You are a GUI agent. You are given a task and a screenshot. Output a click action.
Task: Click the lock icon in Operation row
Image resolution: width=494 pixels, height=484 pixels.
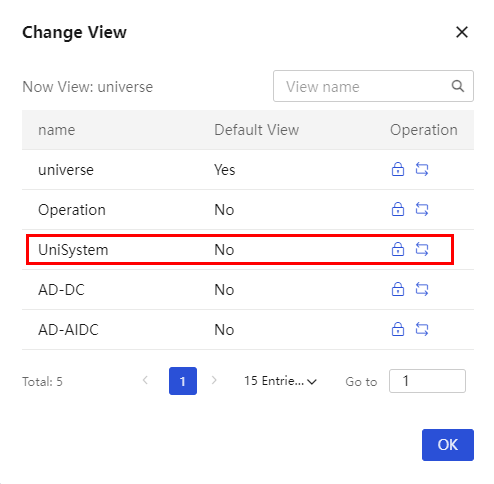398,209
